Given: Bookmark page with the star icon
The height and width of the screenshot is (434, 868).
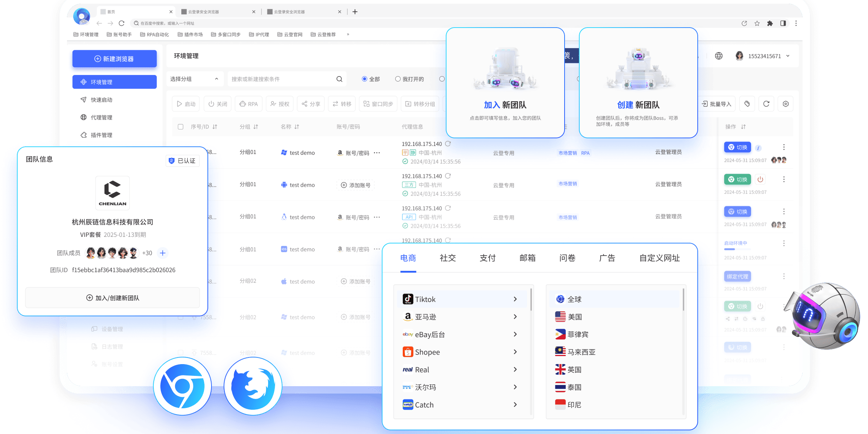Looking at the screenshot, I should pos(757,23).
